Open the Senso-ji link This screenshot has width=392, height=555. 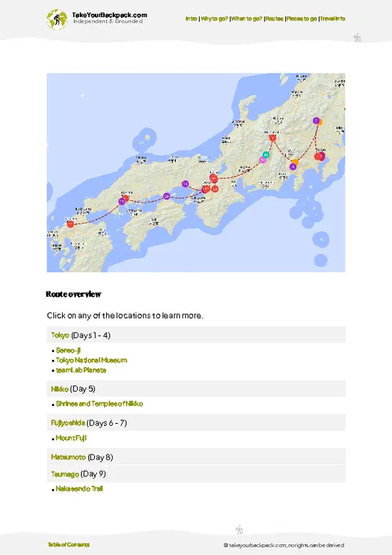pyautogui.click(x=68, y=350)
